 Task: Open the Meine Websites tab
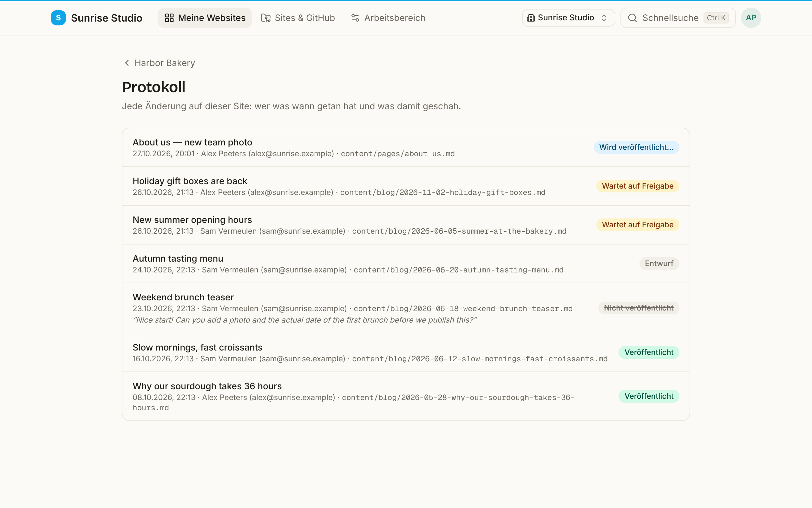tap(205, 18)
